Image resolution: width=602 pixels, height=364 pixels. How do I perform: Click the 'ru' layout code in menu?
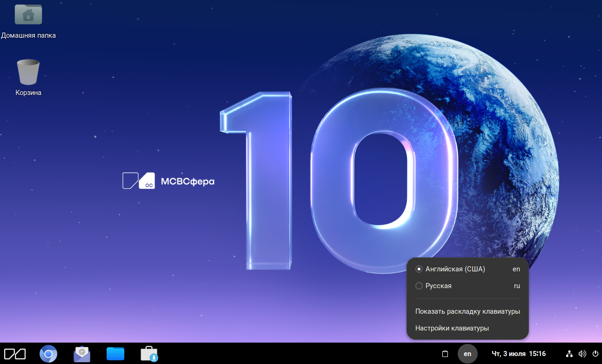tap(517, 286)
